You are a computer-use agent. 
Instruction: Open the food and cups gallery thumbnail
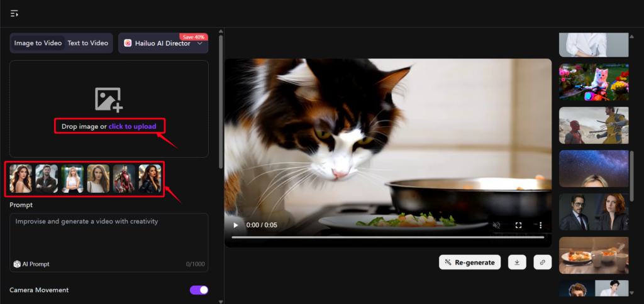coord(594,255)
